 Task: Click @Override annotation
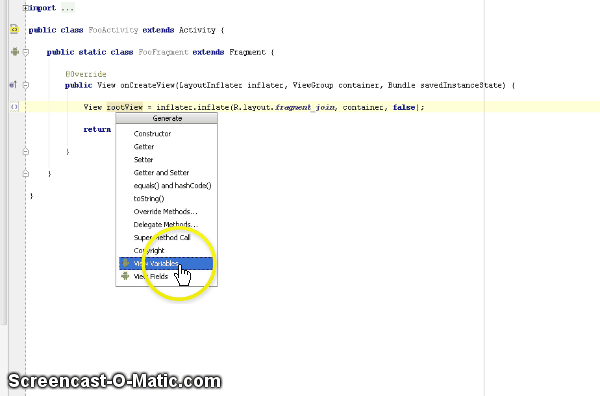(86, 74)
